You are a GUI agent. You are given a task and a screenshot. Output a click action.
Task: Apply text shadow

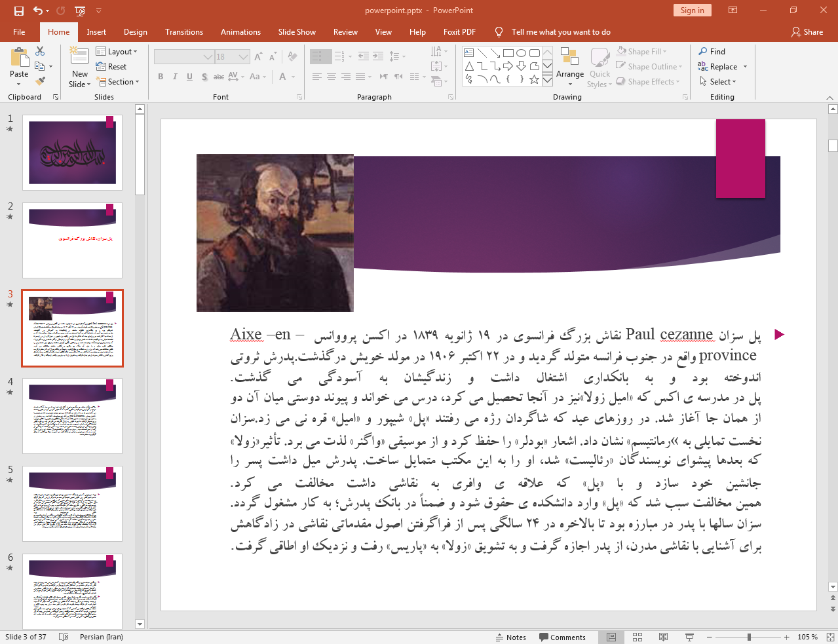coord(204,77)
